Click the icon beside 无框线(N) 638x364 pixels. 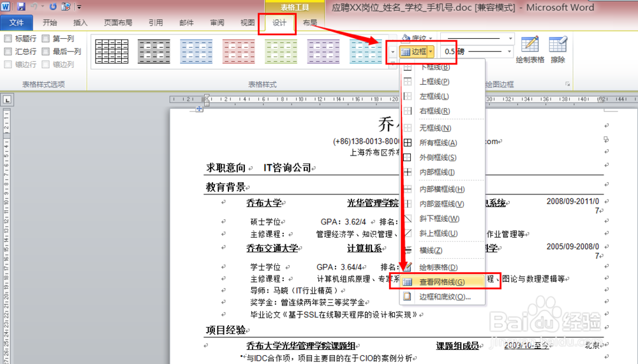pos(407,128)
